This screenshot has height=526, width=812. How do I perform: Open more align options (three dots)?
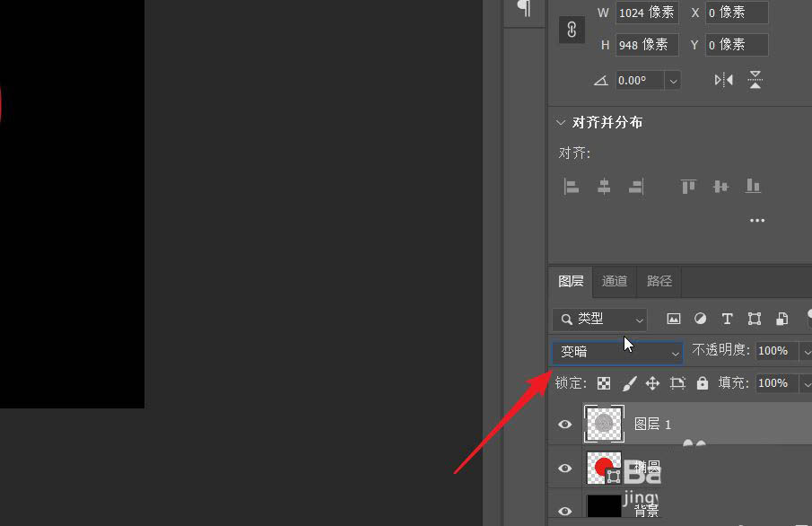(757, 220)
